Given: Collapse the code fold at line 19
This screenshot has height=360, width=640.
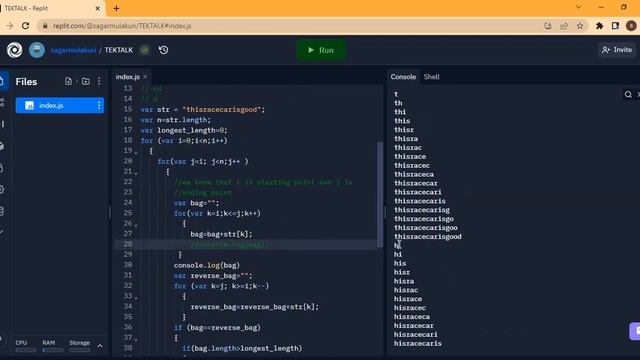Looking at the screenshot, I should click(136, 152).
